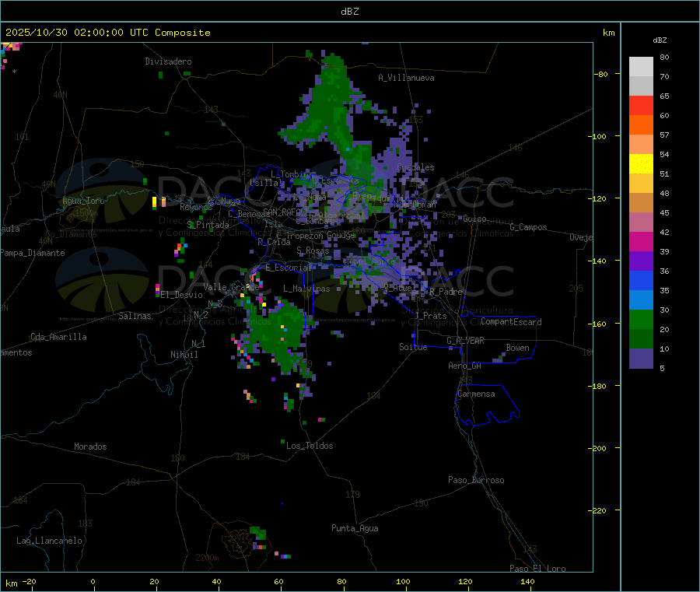The height and width of the screenshot is (592, 700).
Task: Select the 'El_Desvio' location label
Action: click(181, 295)
